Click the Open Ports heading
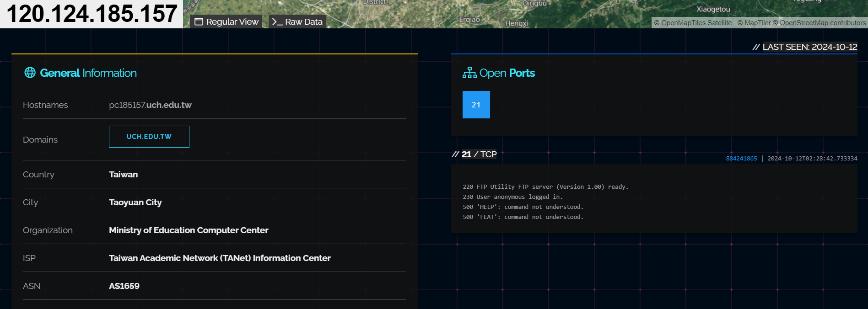 click(507, 73)
